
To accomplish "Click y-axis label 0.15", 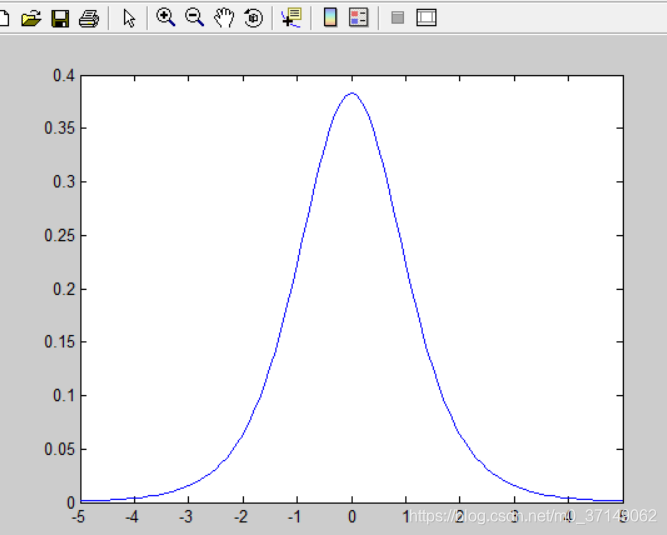I will 60,342.
